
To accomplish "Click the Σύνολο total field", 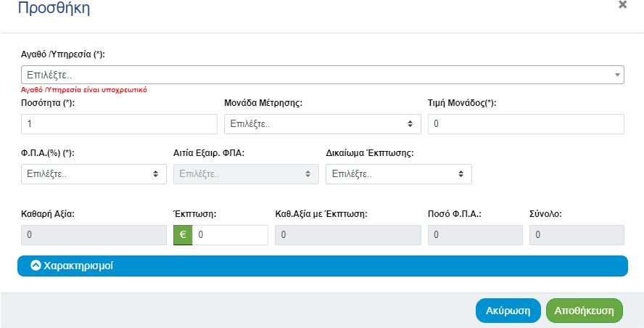I will click(577, 235).
